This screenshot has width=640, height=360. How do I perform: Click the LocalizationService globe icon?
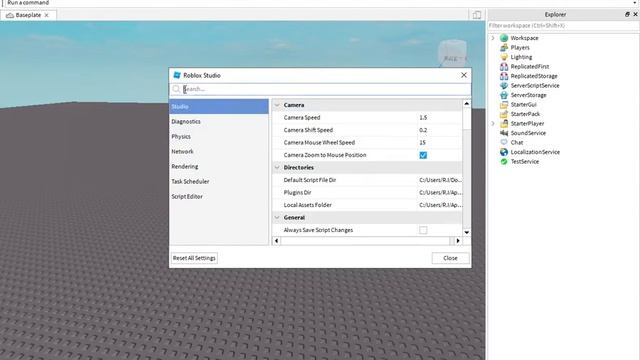(504, 152)
